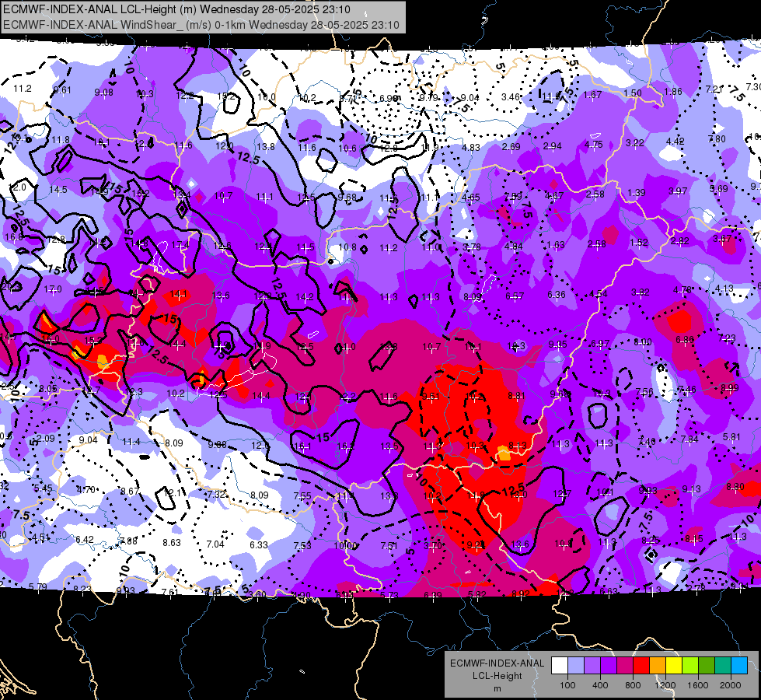Click the wind shear value 1.50
The height and width of the screenshot is (700, 761).
tap(633, 93)
